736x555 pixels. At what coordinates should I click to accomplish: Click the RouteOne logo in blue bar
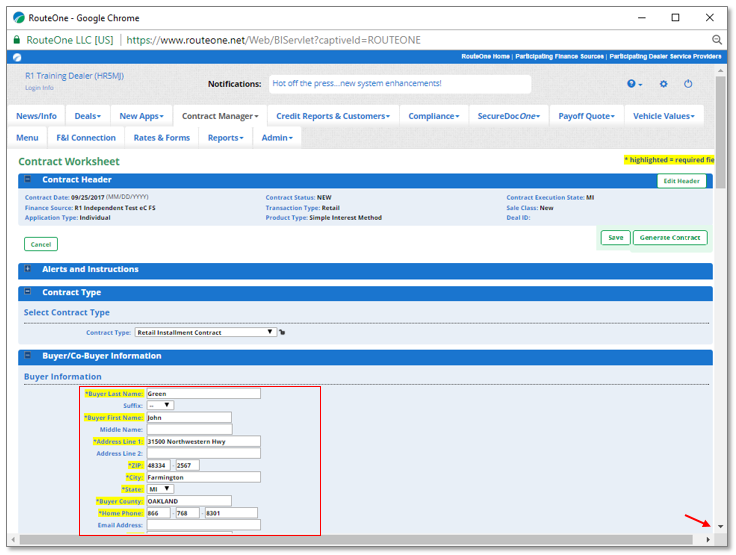coord(17,57)
